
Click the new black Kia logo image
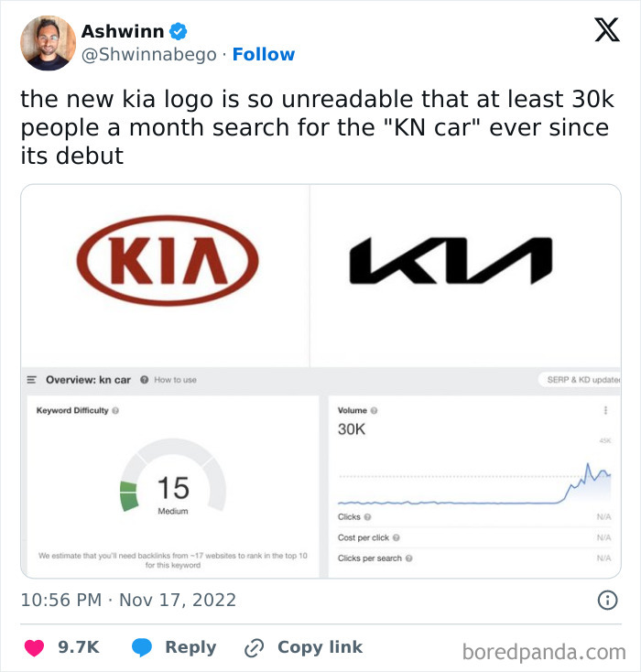point(451,260)
